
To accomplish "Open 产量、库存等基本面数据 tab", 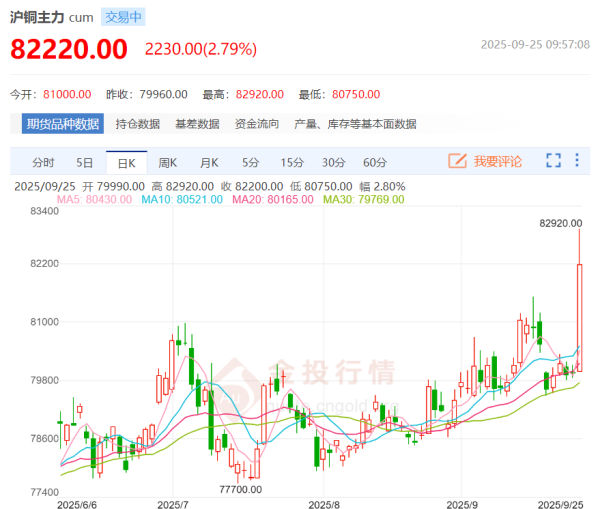I will (x=355, y=124).
